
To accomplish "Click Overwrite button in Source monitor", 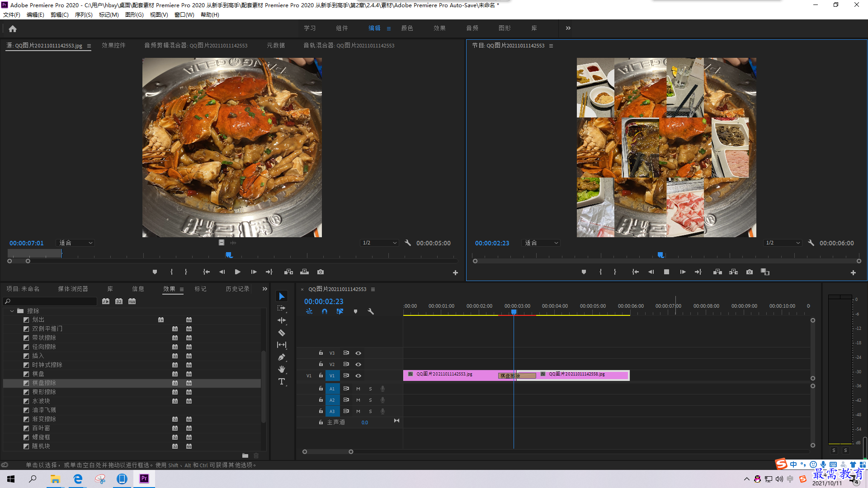I will (304, 272).
